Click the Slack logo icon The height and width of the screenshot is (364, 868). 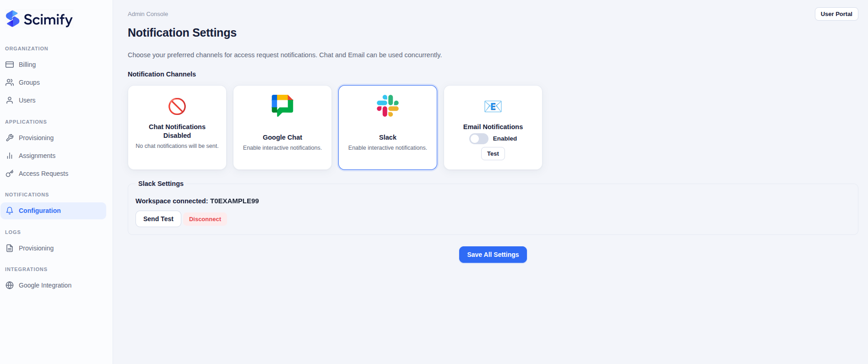(388, 106)
